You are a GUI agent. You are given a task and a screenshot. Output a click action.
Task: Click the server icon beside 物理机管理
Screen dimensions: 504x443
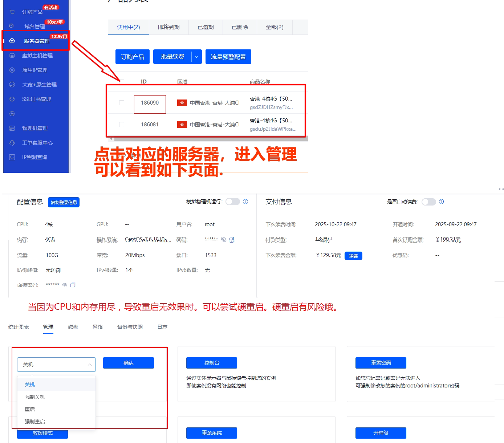[12, 128]
